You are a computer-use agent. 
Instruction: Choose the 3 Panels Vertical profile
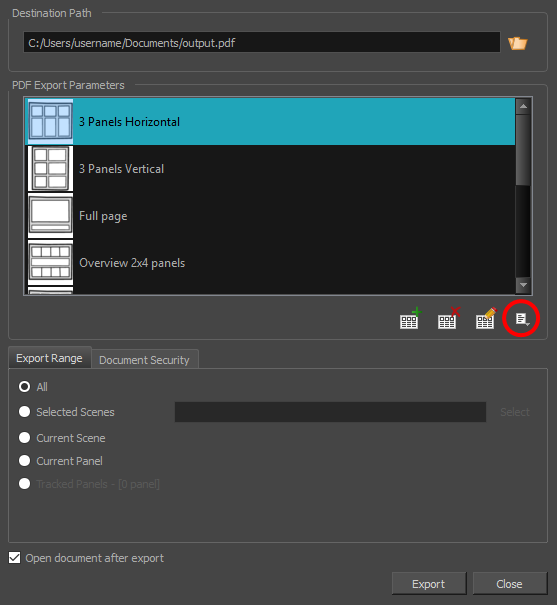[x=271, y=169]
